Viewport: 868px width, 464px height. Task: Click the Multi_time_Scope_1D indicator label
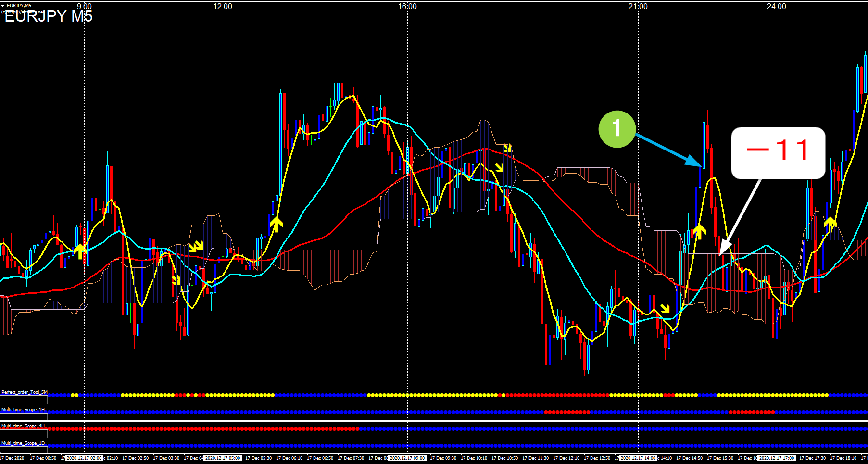click(23, 443)
